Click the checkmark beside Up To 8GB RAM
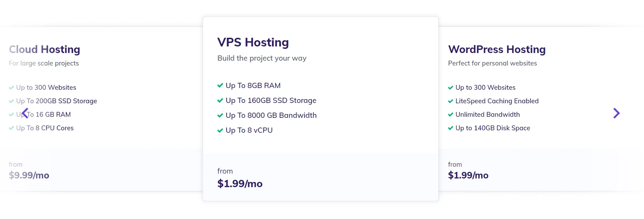The height and width of the screenshot is (219, 644). (220, 85)
